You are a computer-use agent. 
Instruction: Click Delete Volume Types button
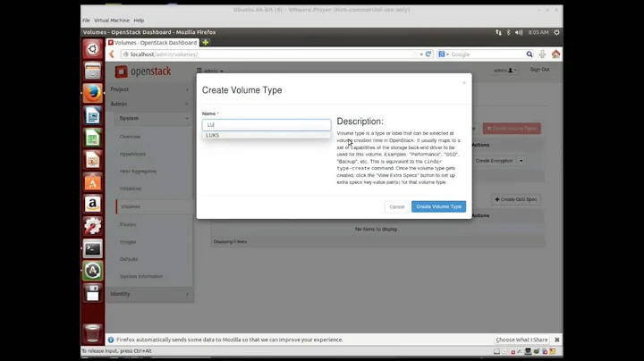[x=512, y=129]
